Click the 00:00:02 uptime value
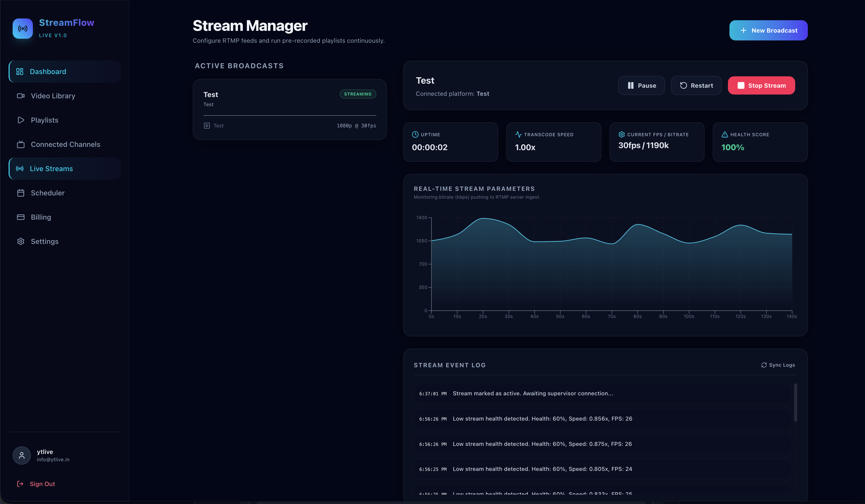This screenshot has height=504, width=865. coord(430,147)
